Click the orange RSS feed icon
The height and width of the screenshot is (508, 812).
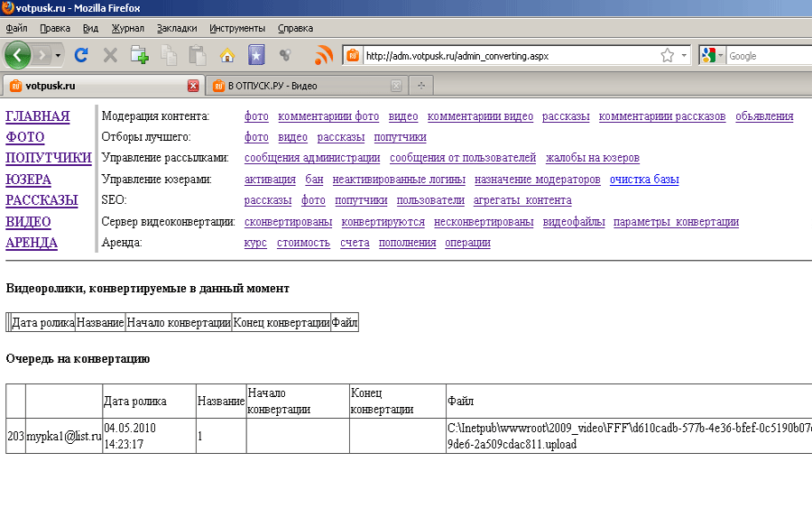(324, 55)
